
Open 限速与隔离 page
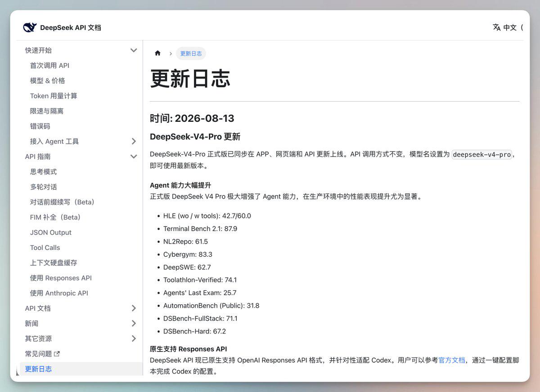pyautogui.click(x=47, y=111)
